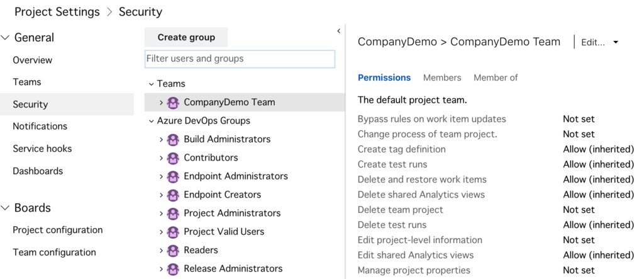
Task: Change the 'Change process of team project' value
Action: [x=579, y=134]
